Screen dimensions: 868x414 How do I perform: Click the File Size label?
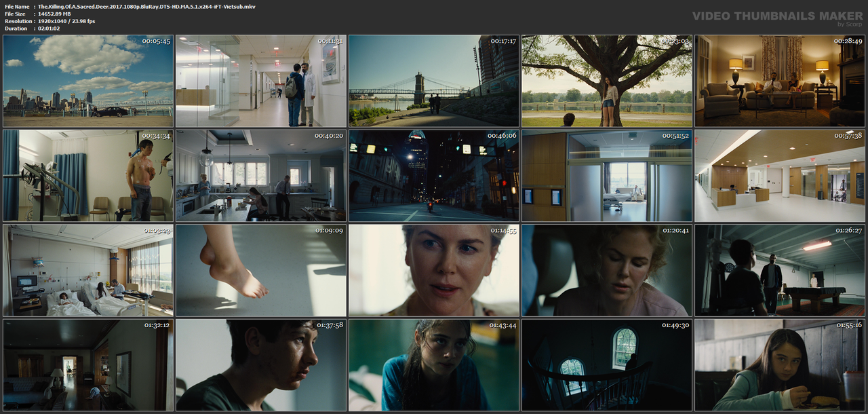tap(15, 14)
